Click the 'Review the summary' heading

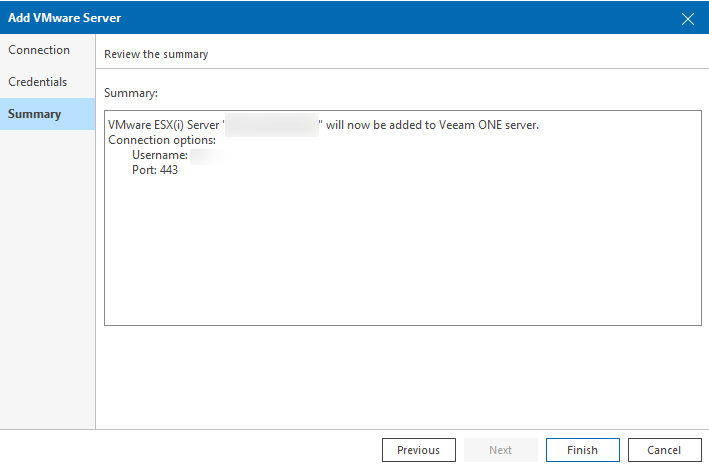(156, 54)
